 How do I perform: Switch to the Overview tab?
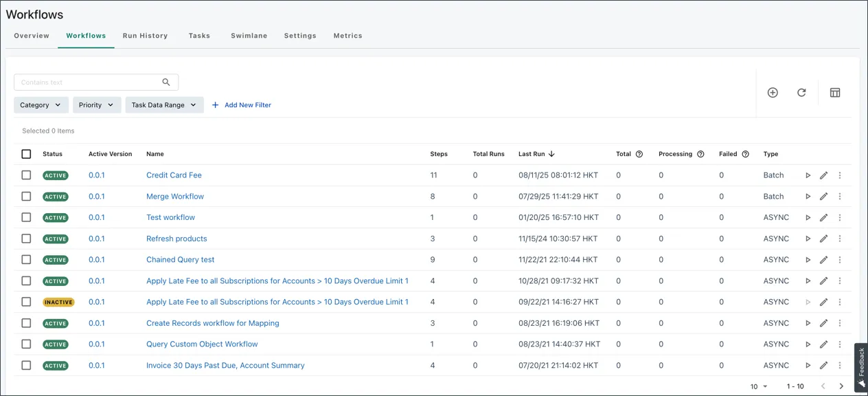click(32, 36)
